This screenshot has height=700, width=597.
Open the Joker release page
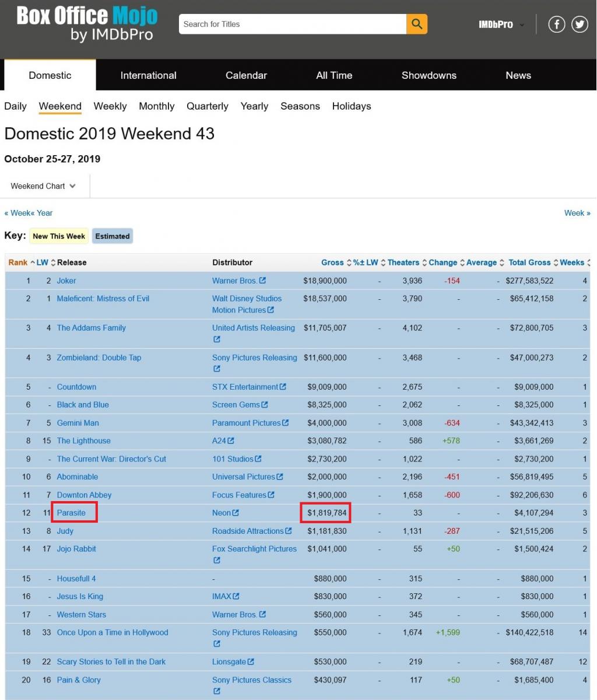pos(66,281)
